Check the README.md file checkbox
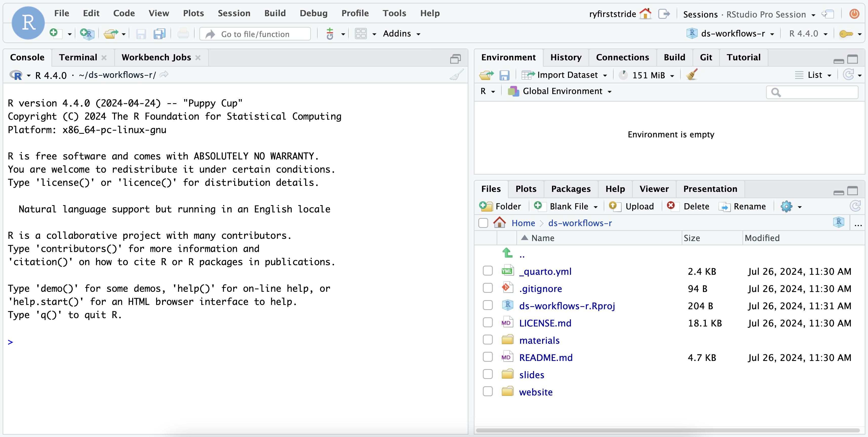The width and height of the screenshot is (868, 437). coord(488,357)
